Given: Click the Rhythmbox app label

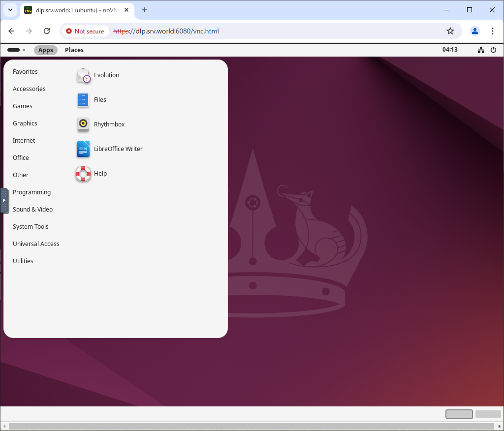Looking at the screenshot, I should 109,124.
